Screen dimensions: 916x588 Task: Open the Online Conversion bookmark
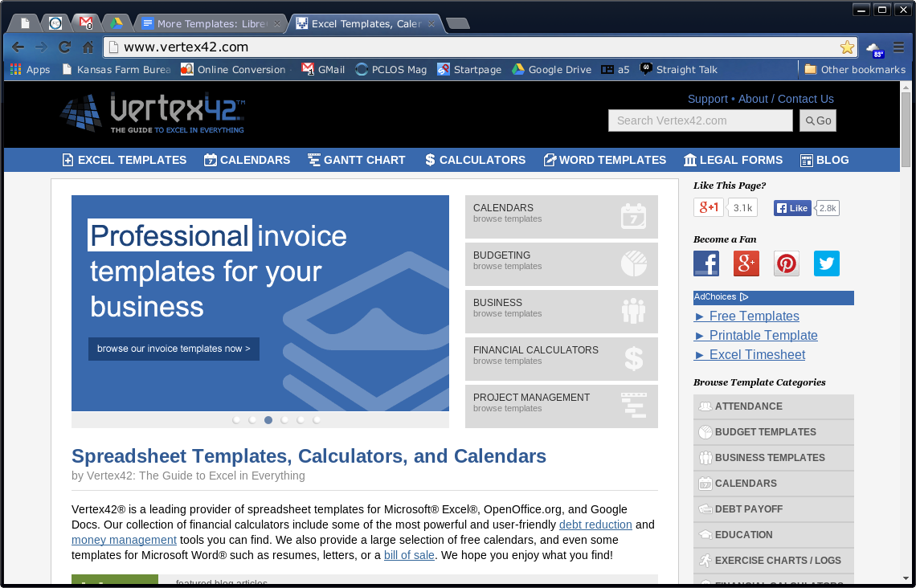(x=234, y=70)
